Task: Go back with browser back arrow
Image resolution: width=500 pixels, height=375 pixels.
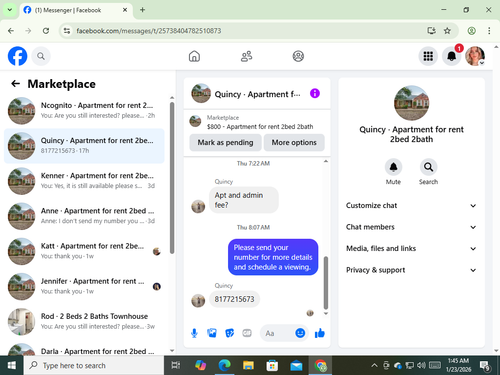Action: coord(11,31)
